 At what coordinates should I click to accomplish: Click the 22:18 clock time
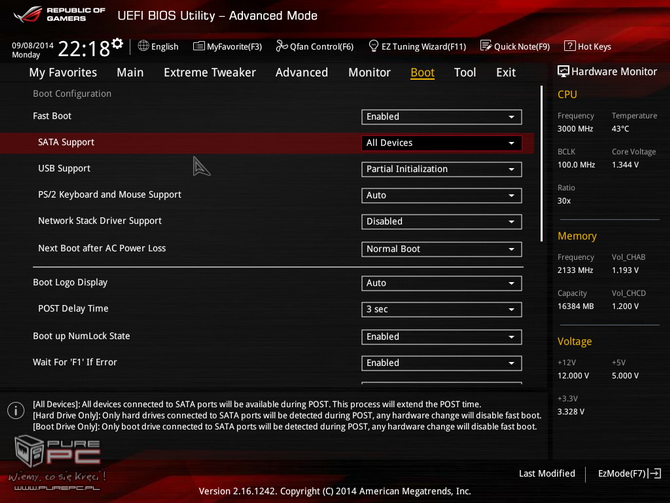(84, 49)
